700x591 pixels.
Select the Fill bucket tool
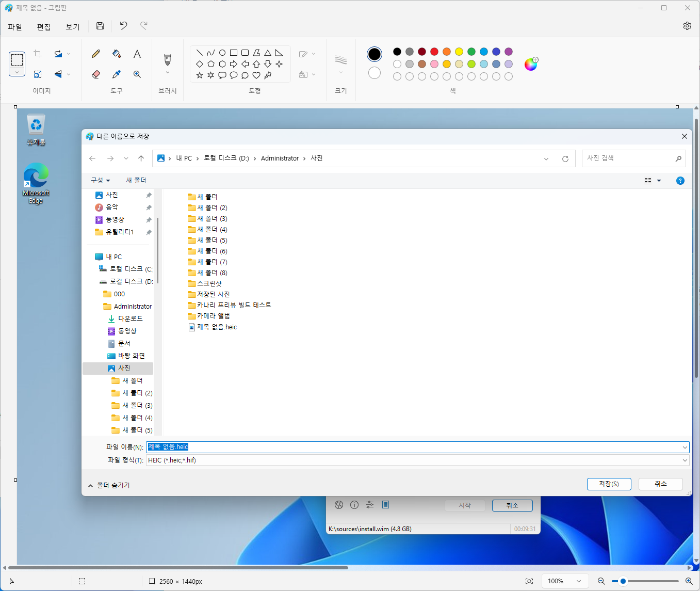click(117, 54)
